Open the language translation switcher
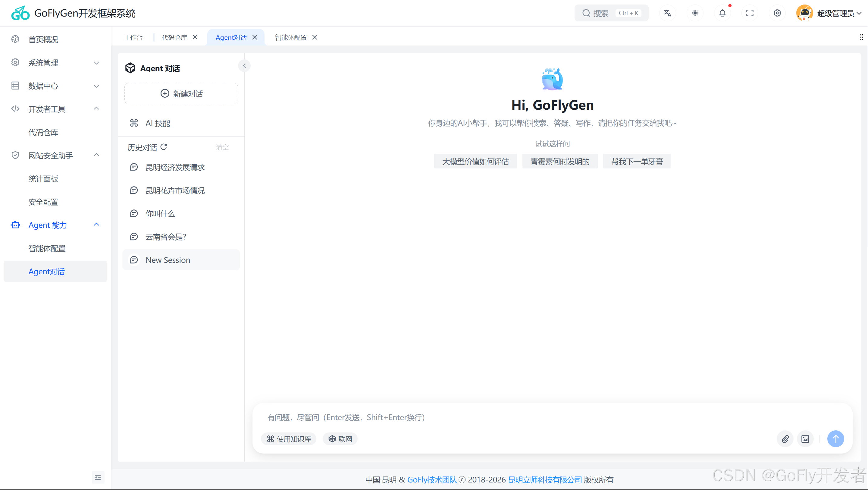Screen dimensions: 868x490 (x=667, y=13)
